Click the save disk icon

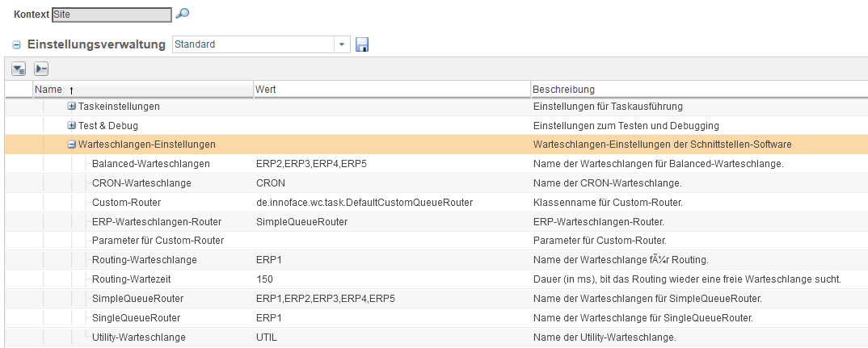point(362,45)
